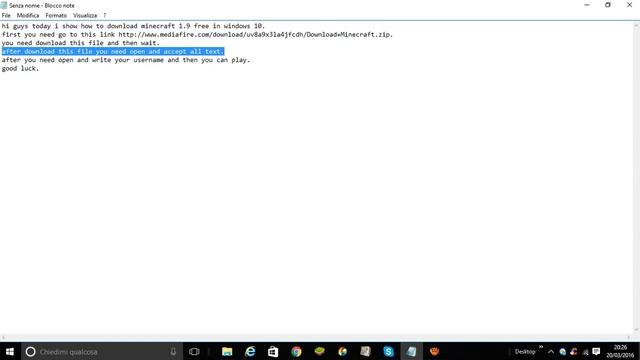Show hidden system tray icons
Viewport: 640px width, 360px height.
coord(551,351)
